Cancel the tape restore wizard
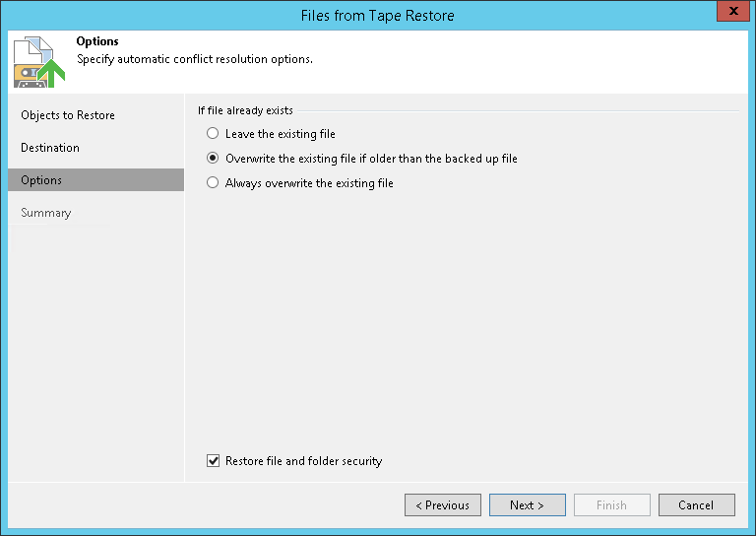The width and height of the screenshot is (756, 536). click(x=696, y=505)
